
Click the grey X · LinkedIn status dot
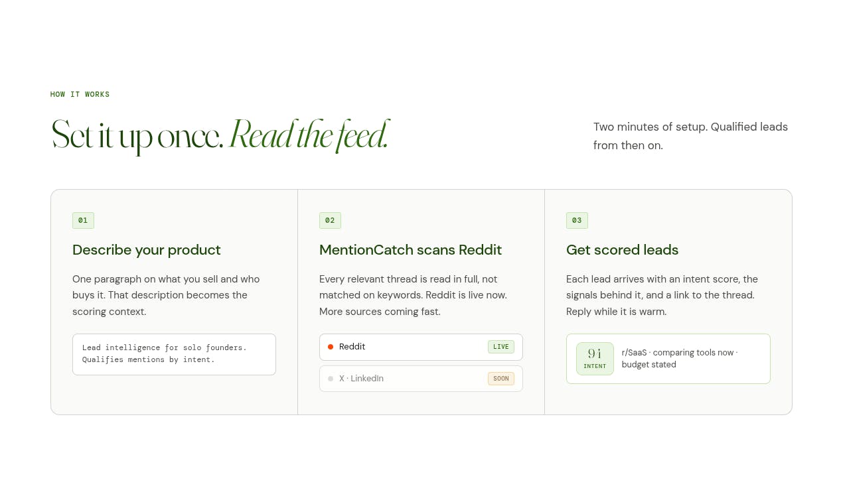(x=331, y=379)
